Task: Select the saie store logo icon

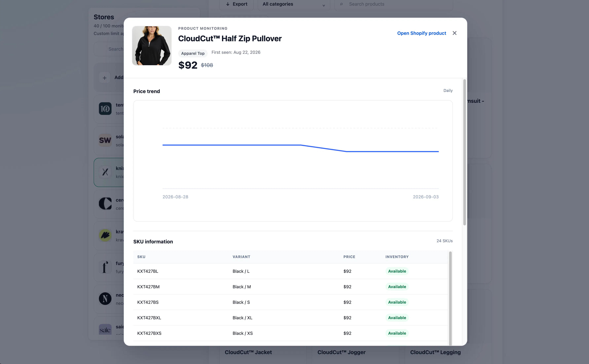Action: tap(105, 329)
